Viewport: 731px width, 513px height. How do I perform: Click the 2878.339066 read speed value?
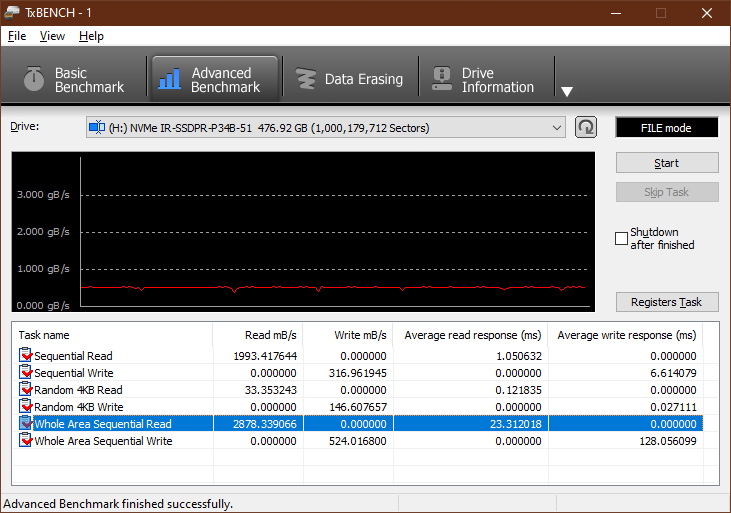tap(265, 424)
